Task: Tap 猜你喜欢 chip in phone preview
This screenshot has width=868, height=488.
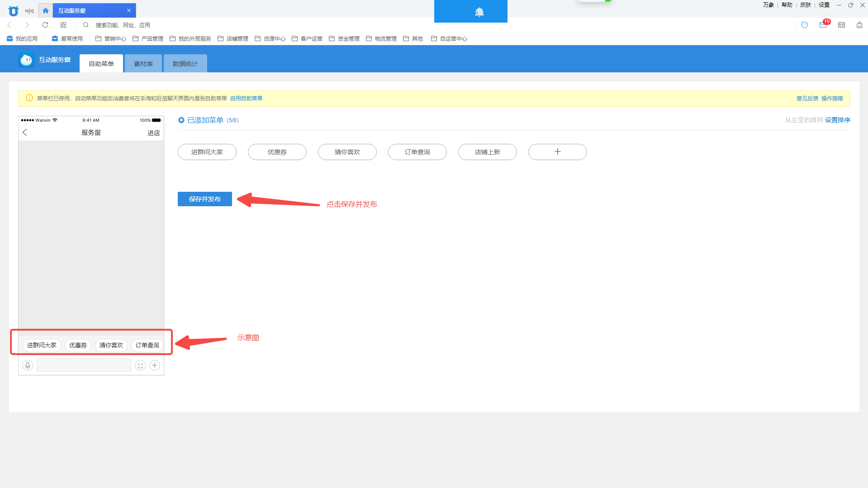Action: 111,345
